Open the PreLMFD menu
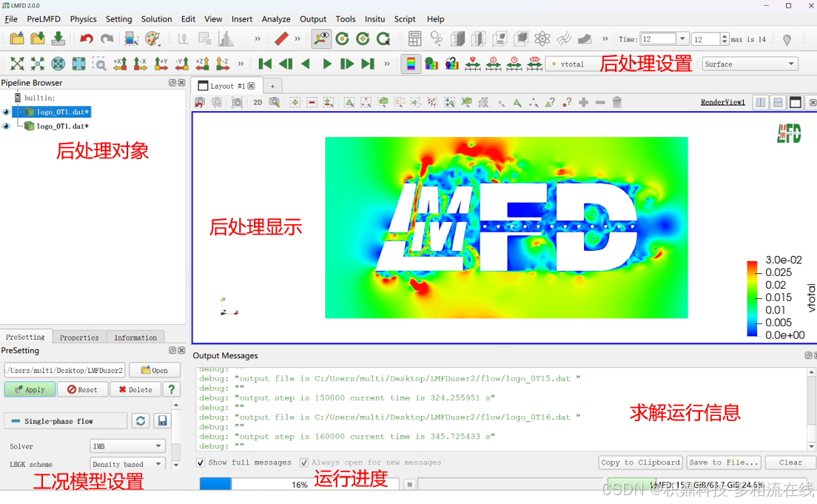 tap(44, 19)
